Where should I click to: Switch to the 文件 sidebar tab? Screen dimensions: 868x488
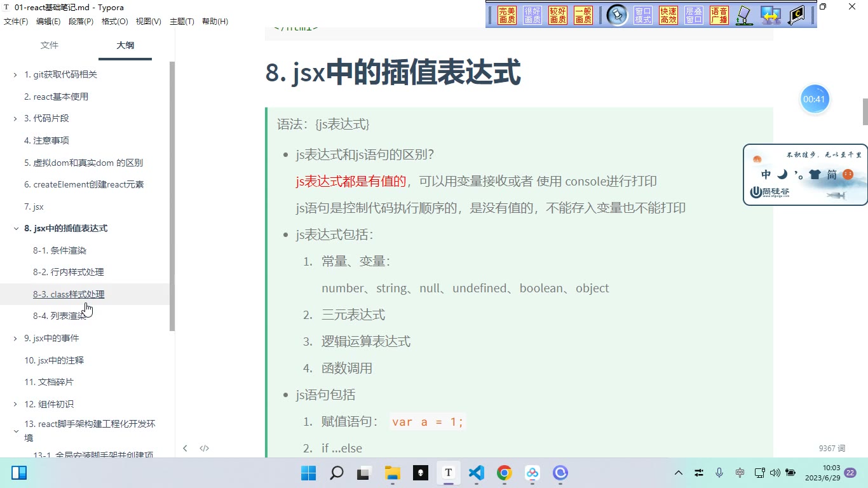point(50,45)
